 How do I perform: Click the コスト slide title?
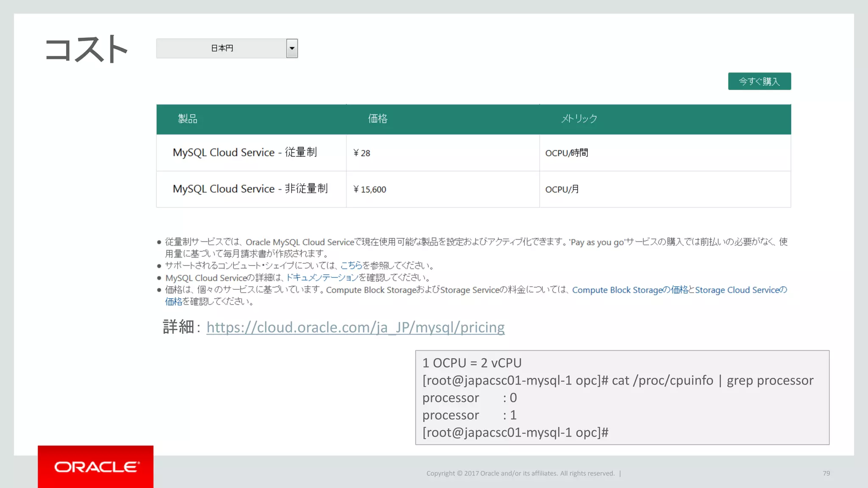coord(86,49)
